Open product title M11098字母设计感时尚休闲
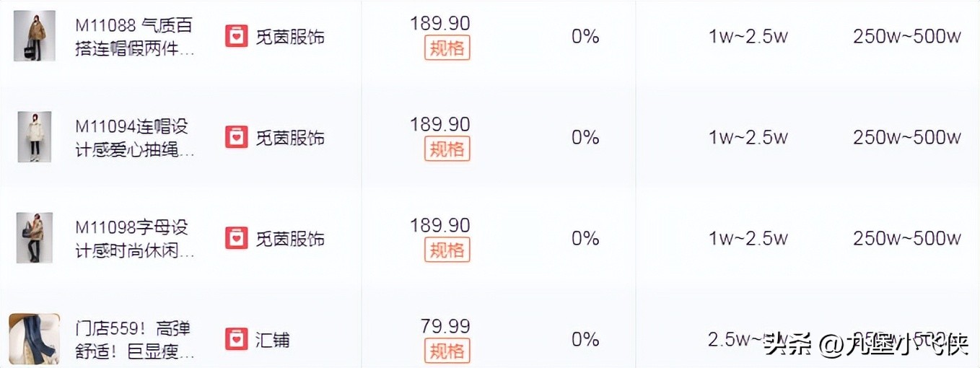980x368 pixels. click(x=135, y=240)
